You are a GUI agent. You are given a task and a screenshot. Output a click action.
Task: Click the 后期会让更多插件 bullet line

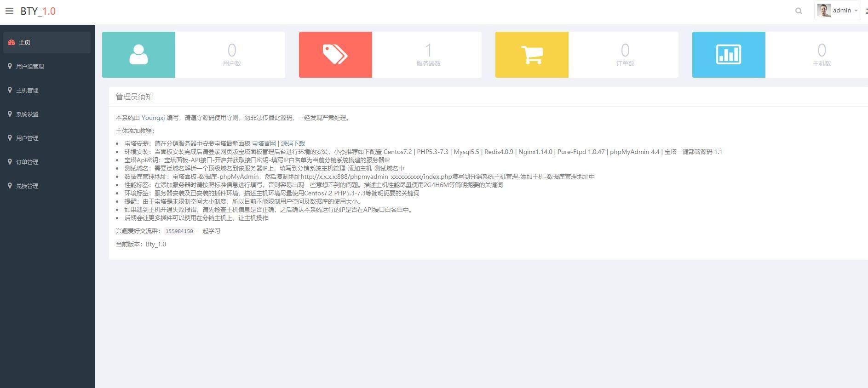pyautogui.click(x=196, y=218)
